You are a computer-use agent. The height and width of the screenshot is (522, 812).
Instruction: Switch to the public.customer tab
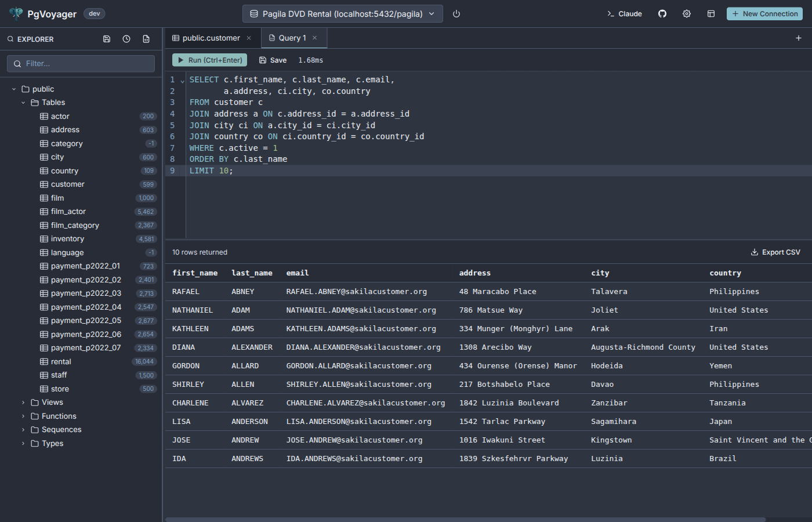(x=212, y=37)
